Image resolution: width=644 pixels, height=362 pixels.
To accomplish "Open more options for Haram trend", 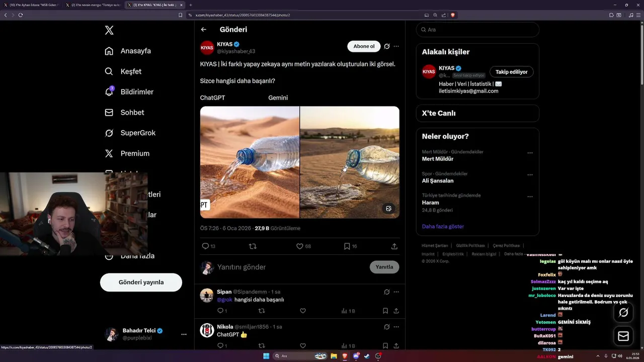I will (x=530, y=197).
